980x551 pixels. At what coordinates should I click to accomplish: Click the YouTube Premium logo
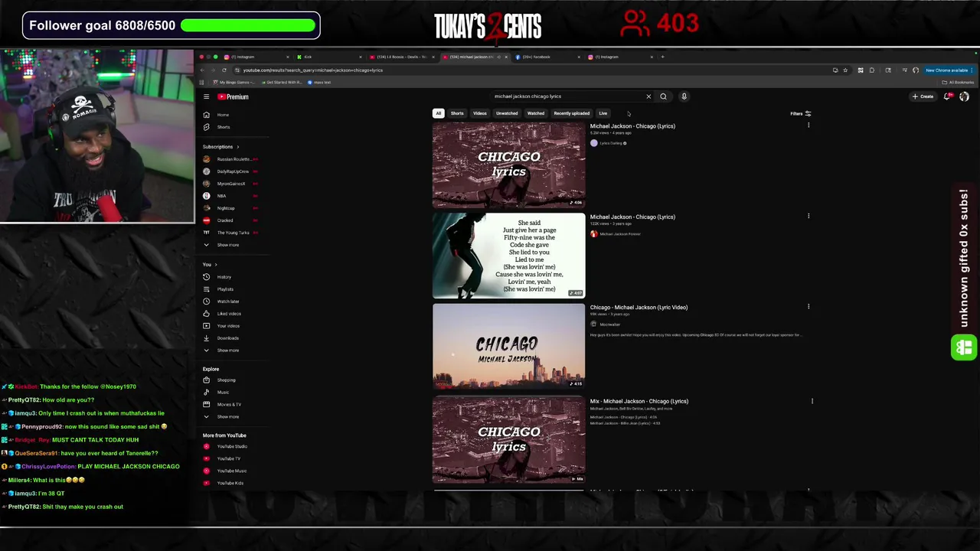point(233,96)
